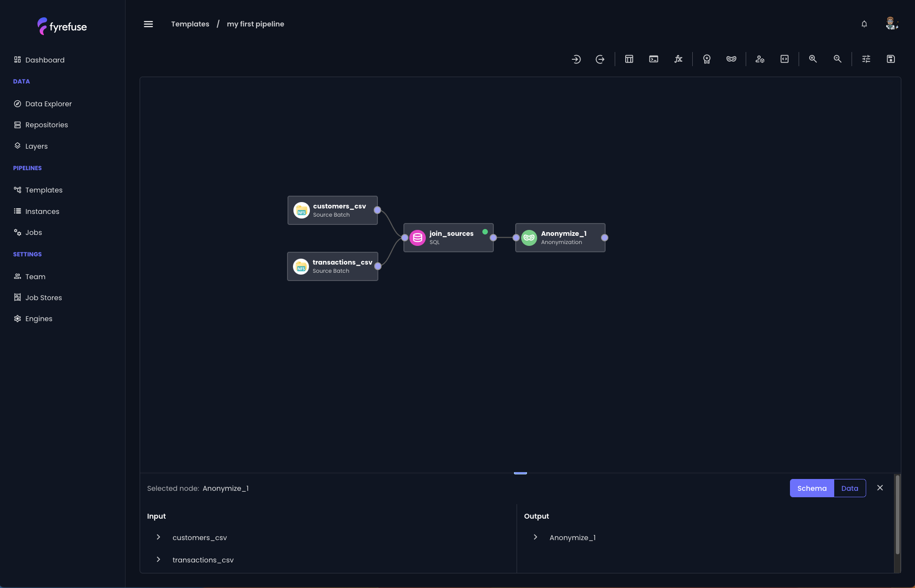Click the Anonymize_1 mask node icon
The width and height of the screenshot is (915, 588).
click(529, 238)
